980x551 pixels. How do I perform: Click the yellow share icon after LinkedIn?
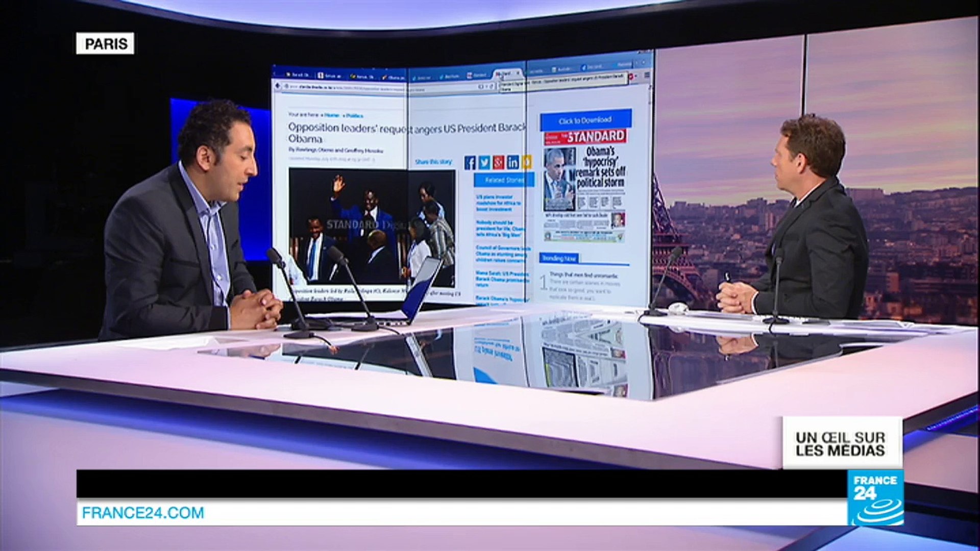[x=526, y=162]
